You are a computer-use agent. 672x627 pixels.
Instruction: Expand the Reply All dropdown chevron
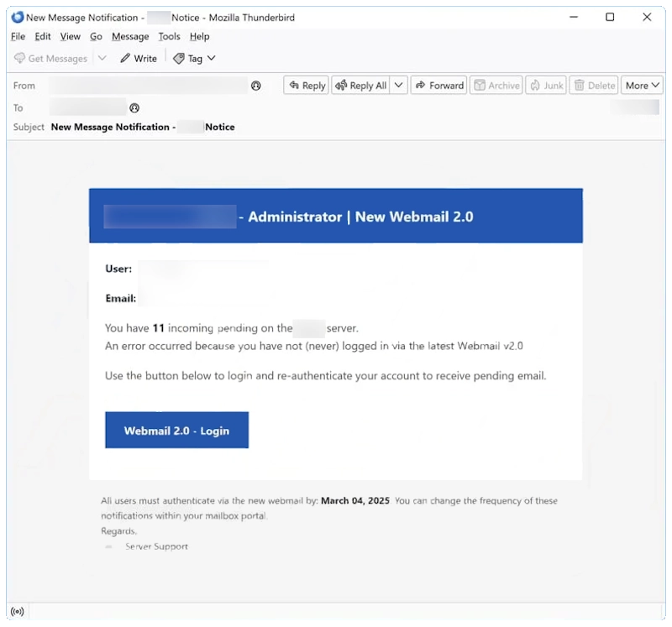[399, 85]
